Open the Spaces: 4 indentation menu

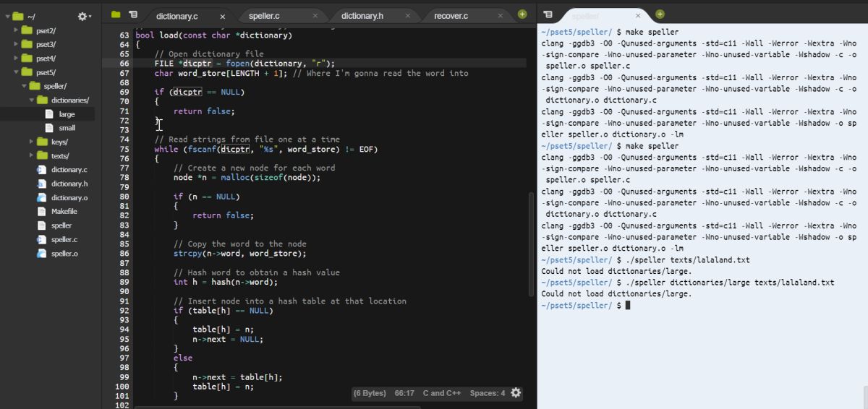pos(488,393)
